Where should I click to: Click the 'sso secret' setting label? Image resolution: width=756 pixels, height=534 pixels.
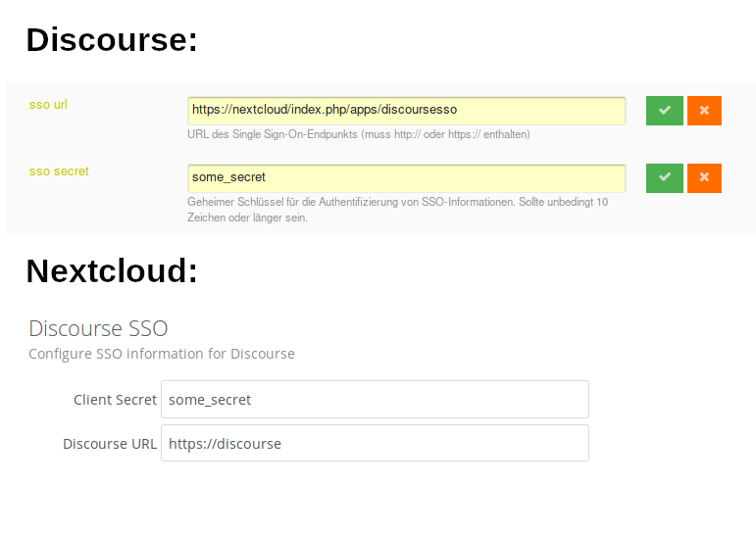tap(59, 171)
